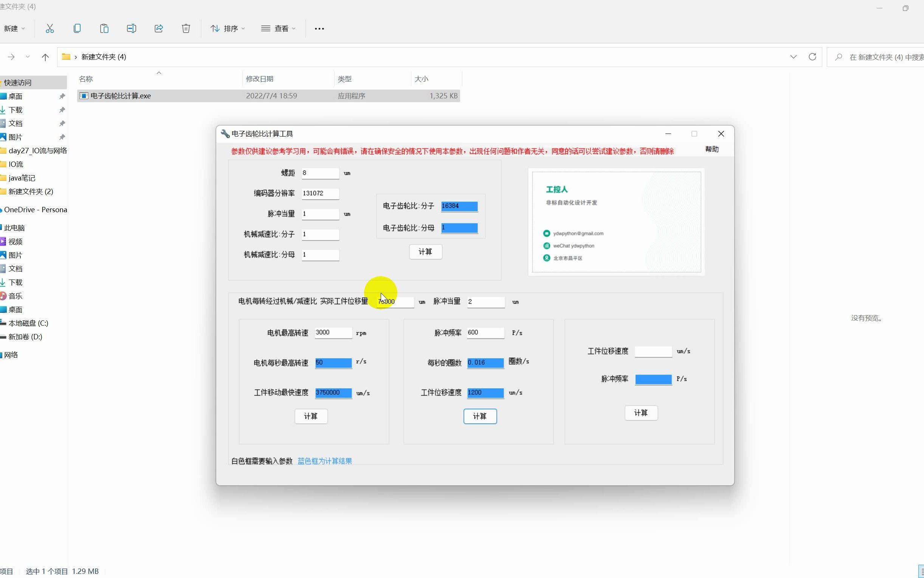Select 电子齿轮比计算.exe in file list
This screenshot has width=924, height=578.
[121, 96]
